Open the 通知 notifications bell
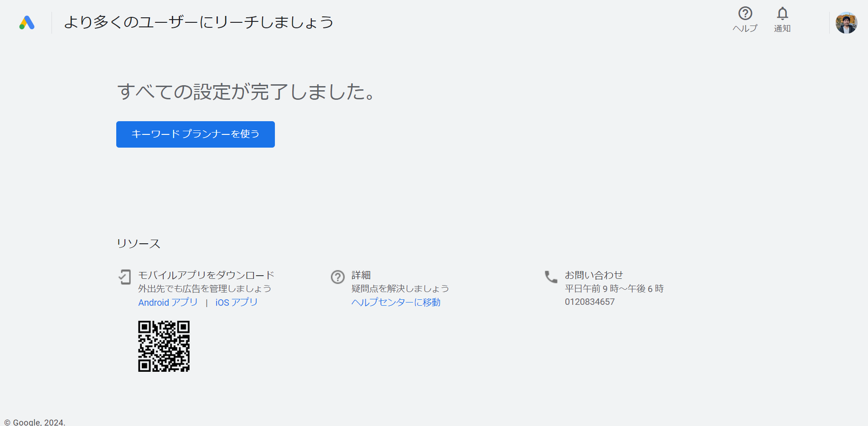This screenshot has height=426, width=868. 782,19
